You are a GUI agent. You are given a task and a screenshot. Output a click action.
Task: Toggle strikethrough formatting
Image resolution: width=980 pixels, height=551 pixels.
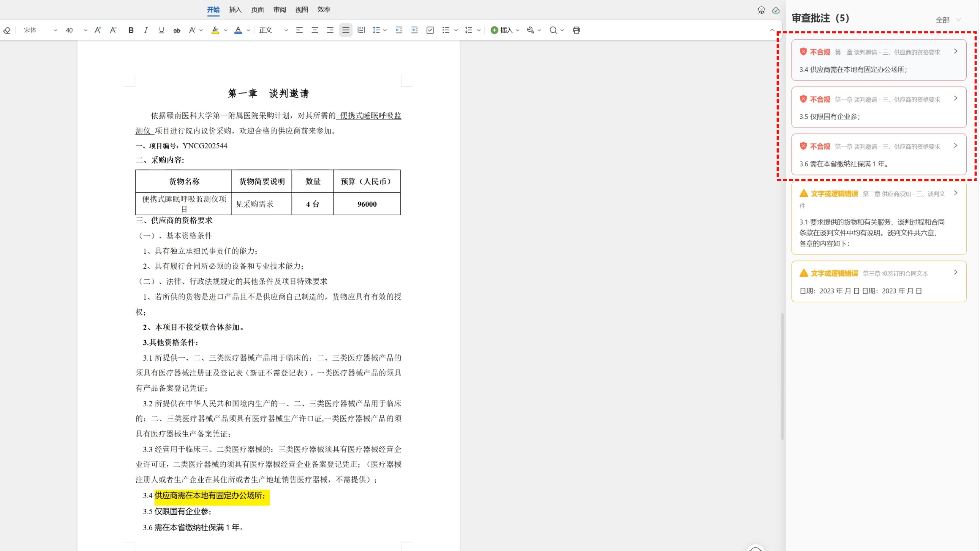click(x=177, y=30)
